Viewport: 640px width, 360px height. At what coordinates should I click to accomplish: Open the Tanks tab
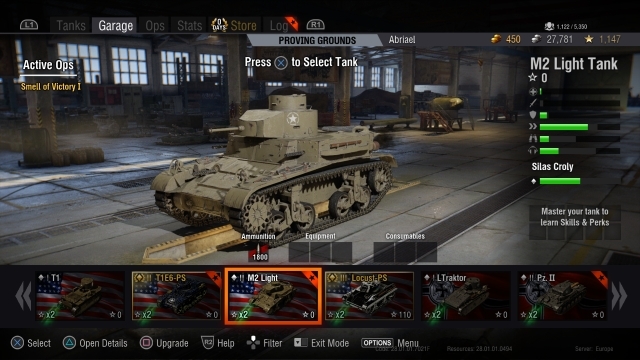tap(71, 26)
